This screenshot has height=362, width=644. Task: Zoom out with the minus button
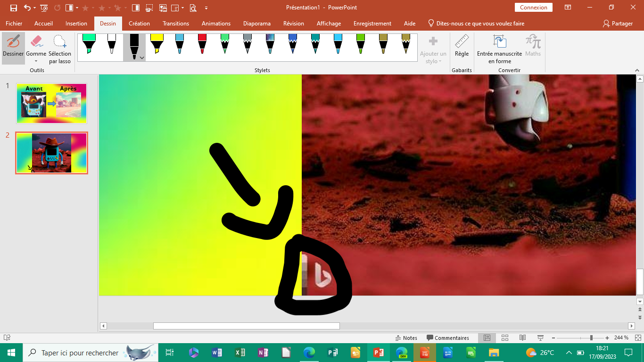click(x=553, y=338)
